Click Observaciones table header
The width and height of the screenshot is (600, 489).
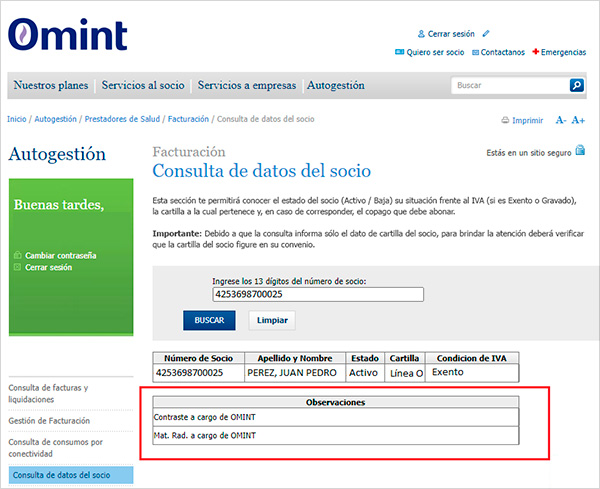pos(336,402)
